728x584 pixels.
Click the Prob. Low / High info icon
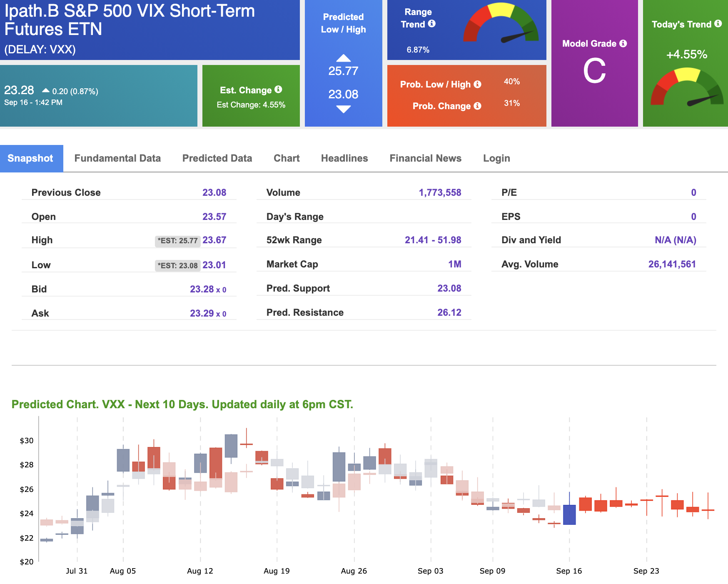[478, 84]
